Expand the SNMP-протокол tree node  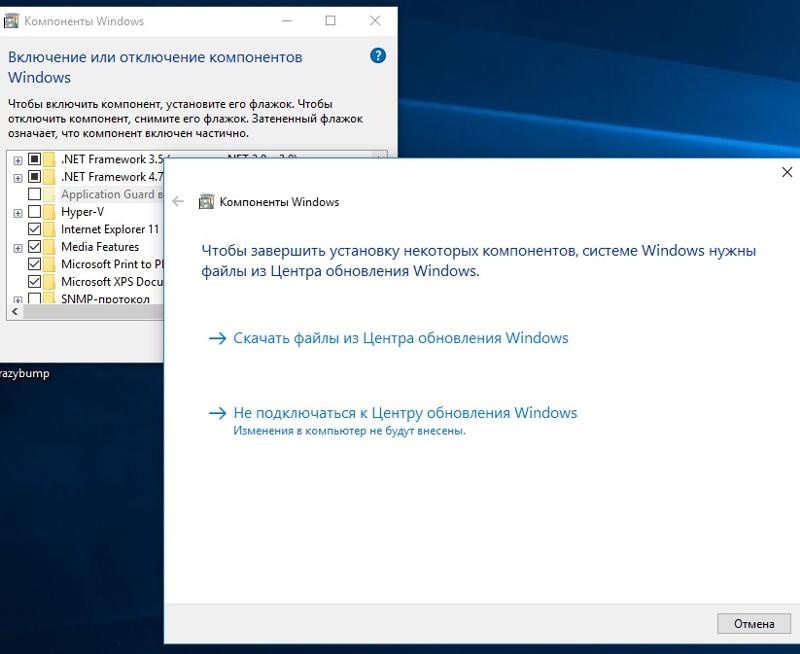pyautogui.click(x=18, y=300)
